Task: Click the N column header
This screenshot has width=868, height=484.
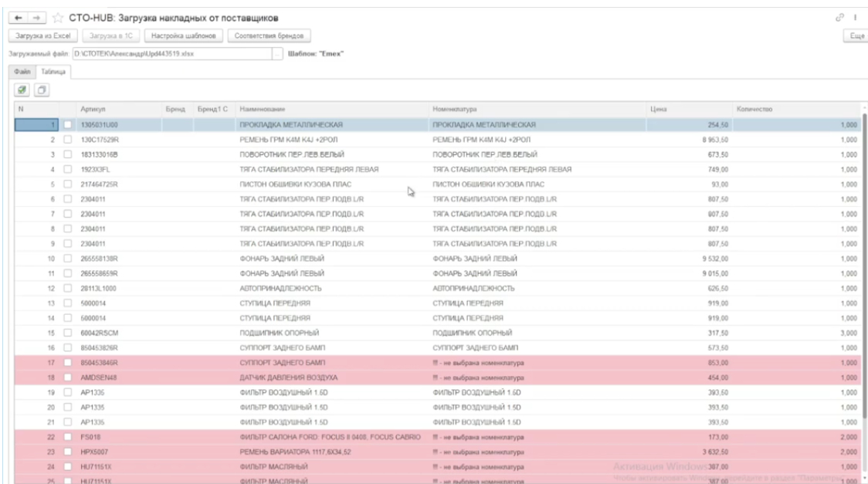Action: tap(21, 110)
